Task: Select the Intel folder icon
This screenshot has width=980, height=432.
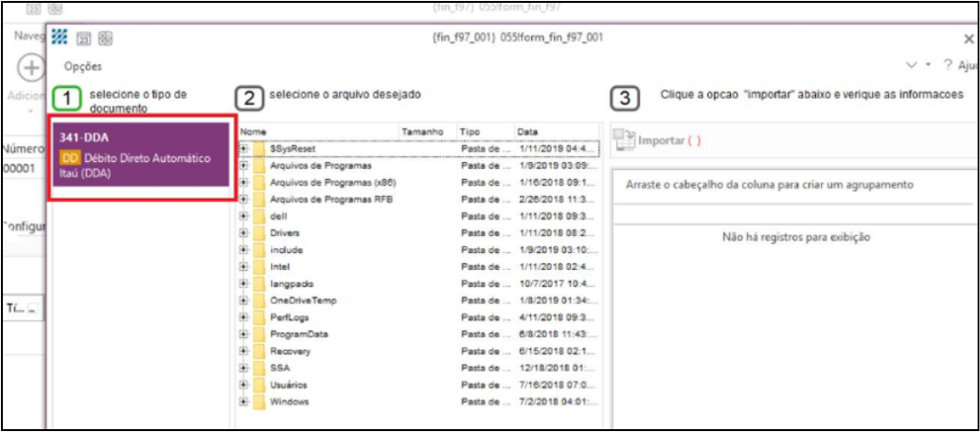Action: pos(259,267)
